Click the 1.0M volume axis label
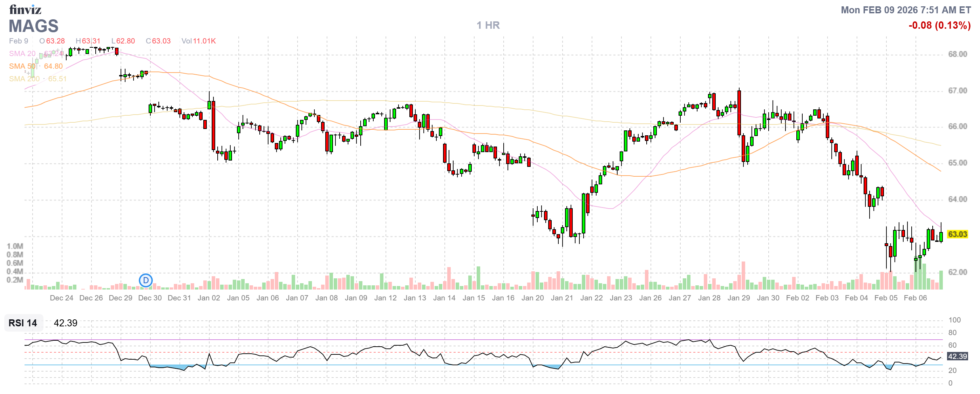Screen dimensions: 980x394 [14, 246]
